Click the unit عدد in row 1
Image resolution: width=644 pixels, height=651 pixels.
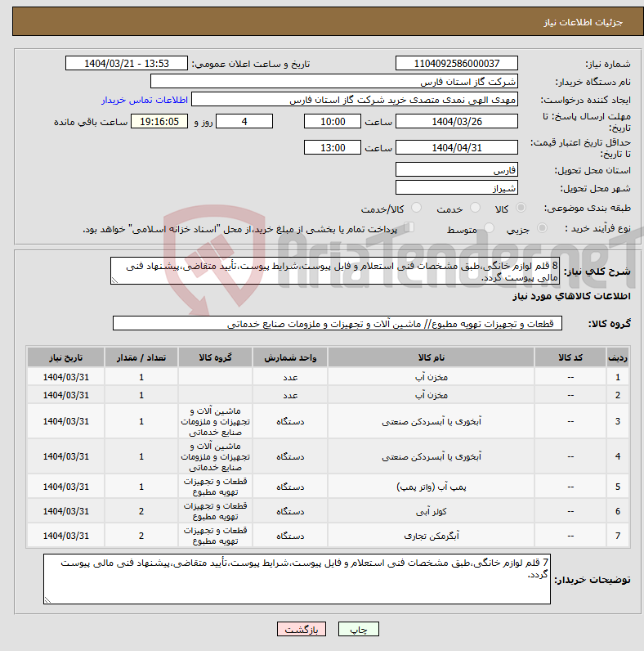[x=290, y=377]
